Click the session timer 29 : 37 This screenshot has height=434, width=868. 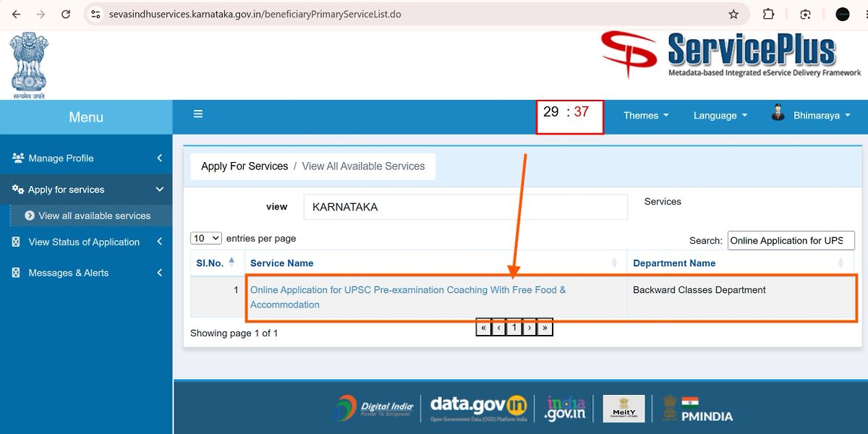pos(569,116)
